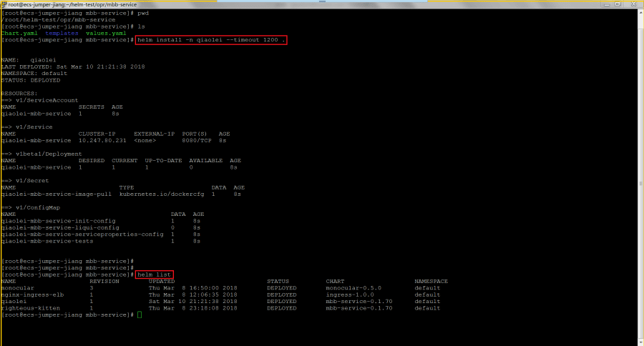Click 'mbb-service-0.1.70' chart in righteous-kitten row
This screenshot has width=644, height=346.
point(359,308)
